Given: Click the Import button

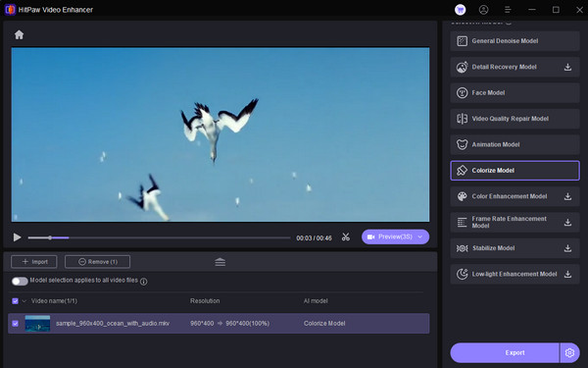Looking at the screenshot, I should pyautogui.click(x=34, y=262).
